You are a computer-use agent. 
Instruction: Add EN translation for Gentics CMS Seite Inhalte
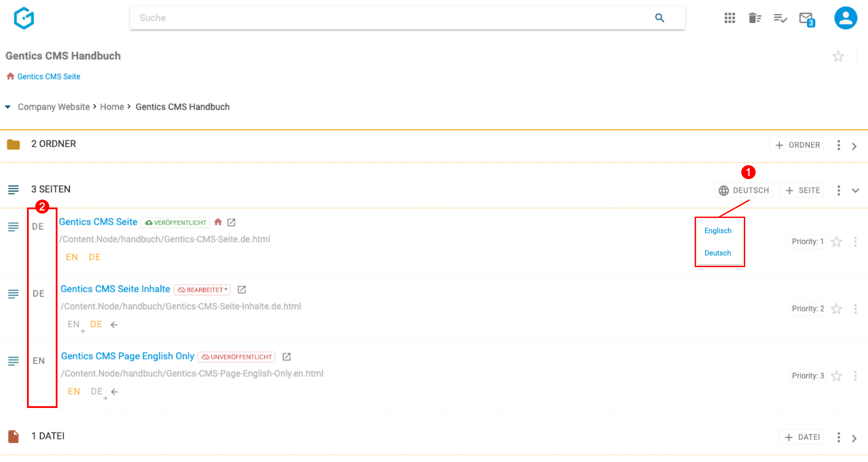75,325
